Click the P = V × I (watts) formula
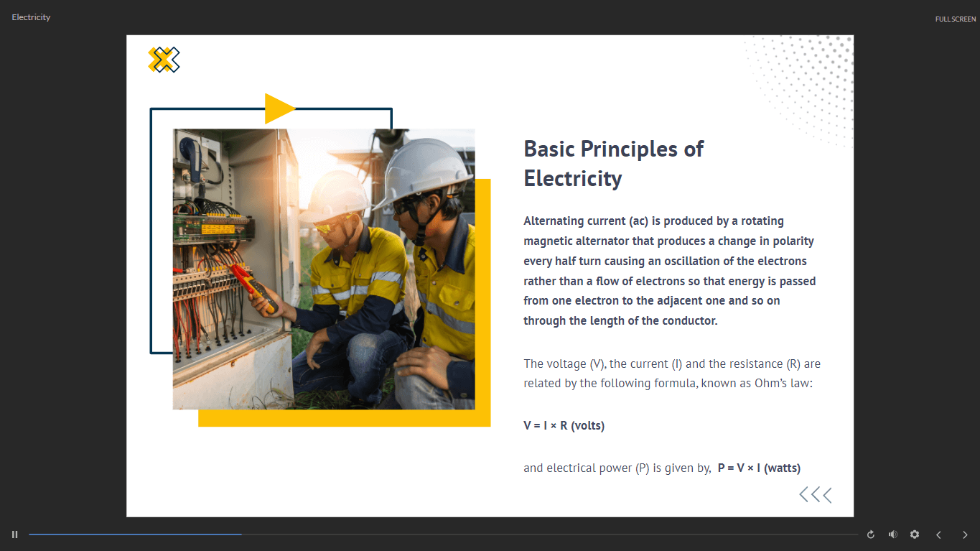This screenshot has width=980, height=551. click(759, 468)
